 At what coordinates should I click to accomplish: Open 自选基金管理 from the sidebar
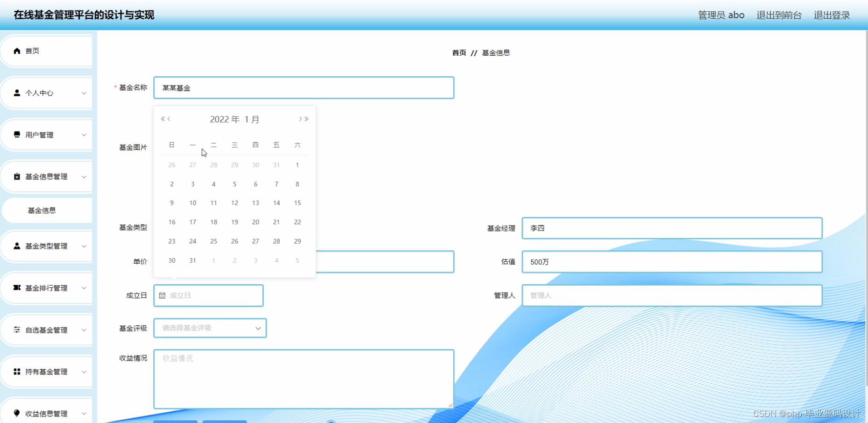point(17,330)
